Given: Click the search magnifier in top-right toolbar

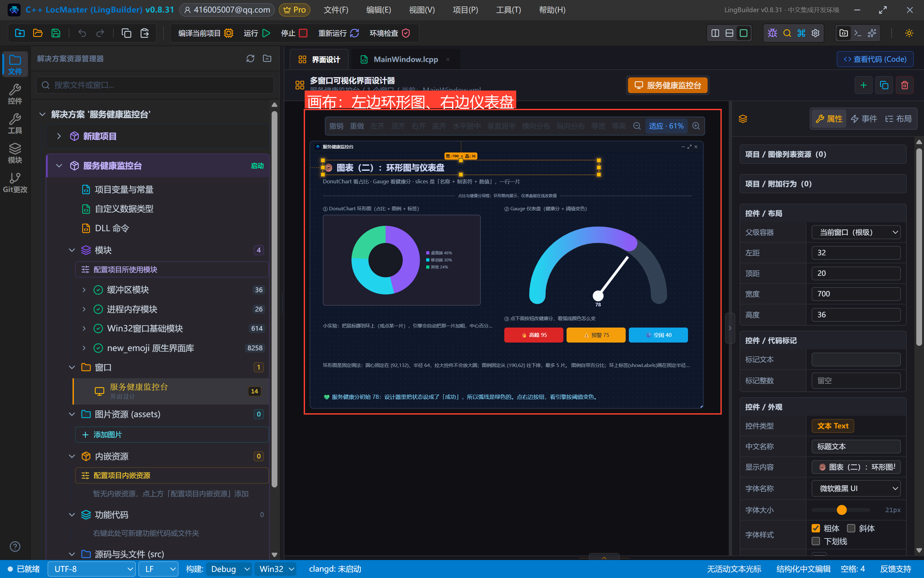Looking at the screenshot, I should tap(787, 33).
